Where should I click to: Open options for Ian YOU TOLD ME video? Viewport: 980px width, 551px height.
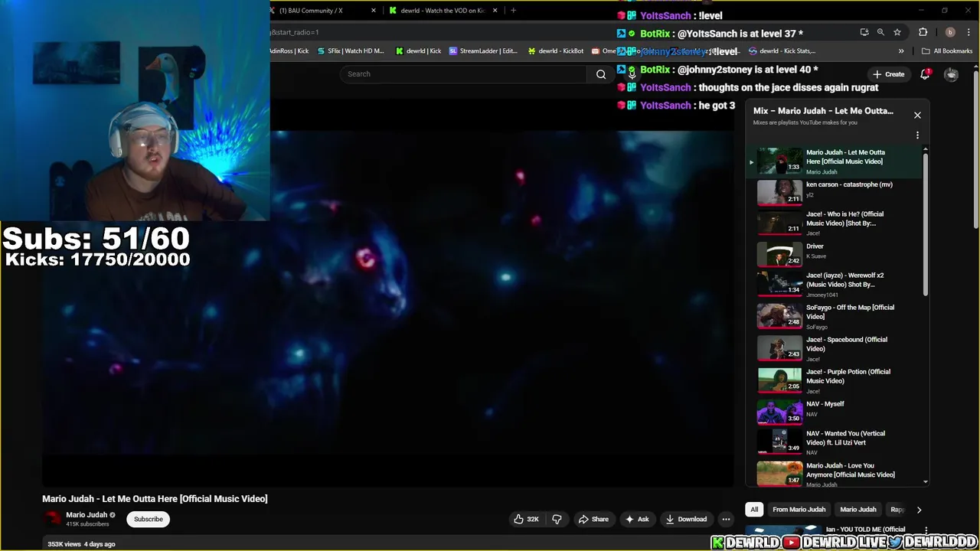(x=926, y=530)
